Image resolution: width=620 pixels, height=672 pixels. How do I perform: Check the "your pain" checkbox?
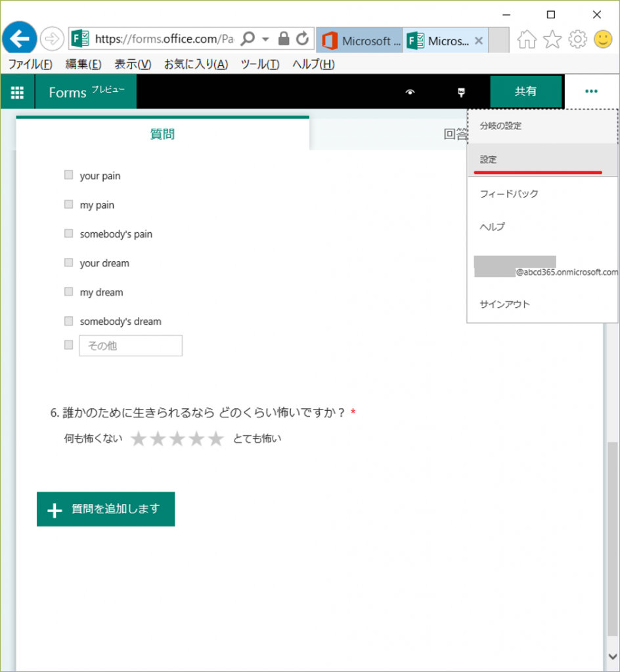69,175
